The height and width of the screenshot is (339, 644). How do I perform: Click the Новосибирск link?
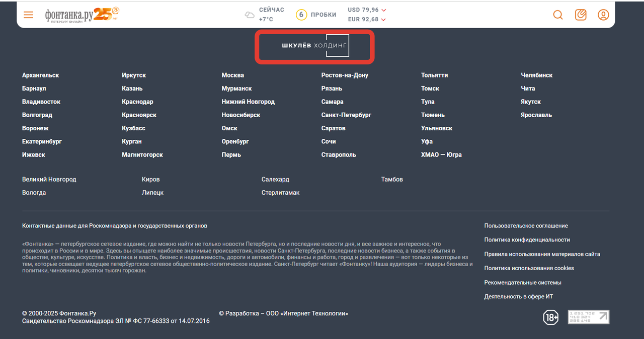coord(241,115)
